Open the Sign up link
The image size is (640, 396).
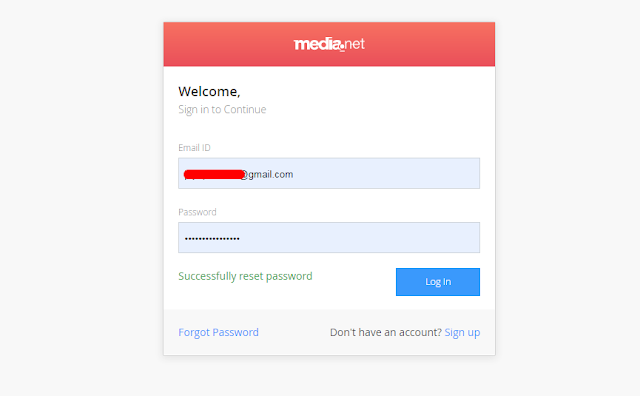(462, 332)
